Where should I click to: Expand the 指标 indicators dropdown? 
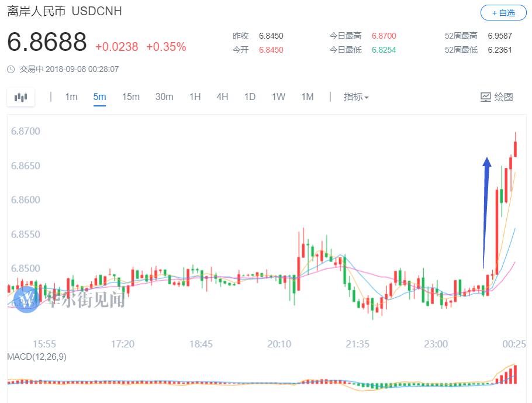pyautogui.click(x=356, y=97)
